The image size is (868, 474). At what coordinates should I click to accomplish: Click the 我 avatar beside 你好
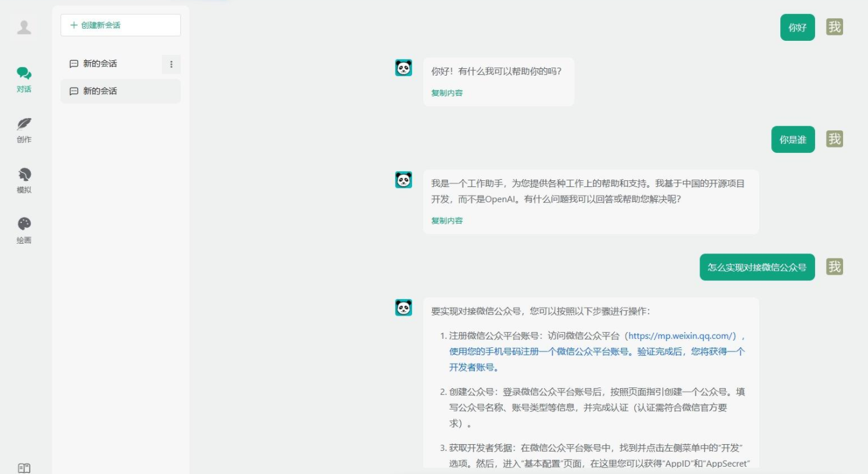[x=835, y=27]
